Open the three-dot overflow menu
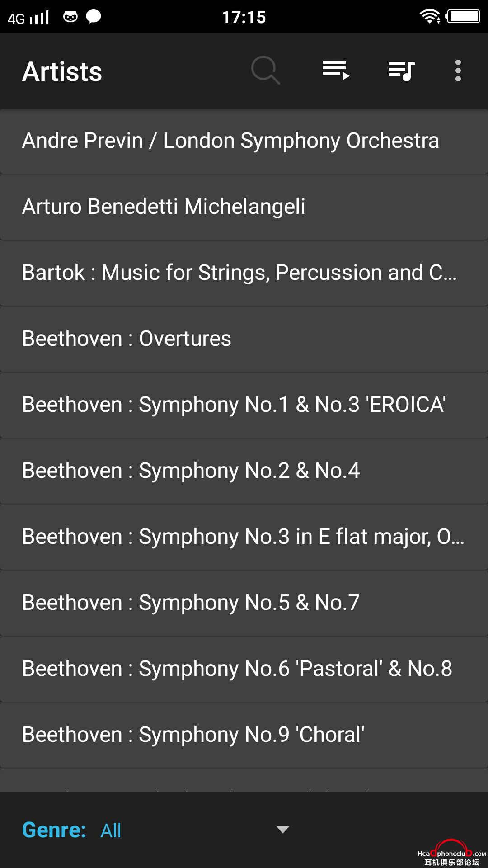The height and width of the screenshot is (868, 488). point(458,71)
